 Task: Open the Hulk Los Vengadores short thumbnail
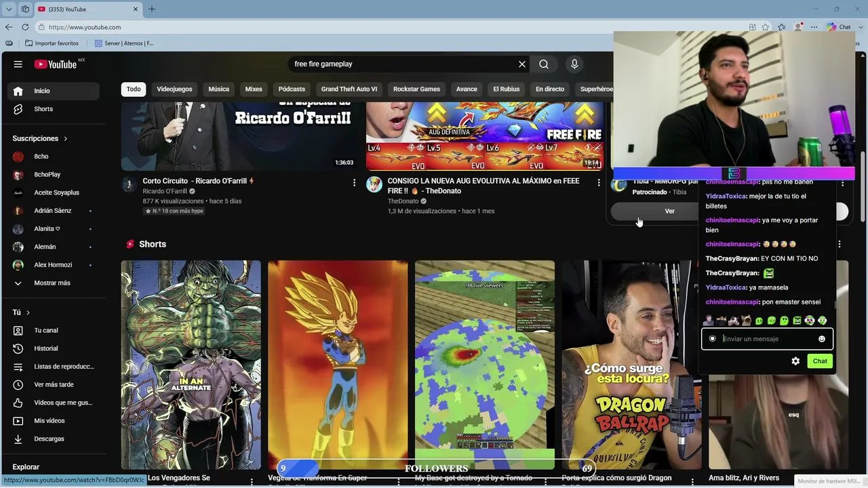(191, 365)
